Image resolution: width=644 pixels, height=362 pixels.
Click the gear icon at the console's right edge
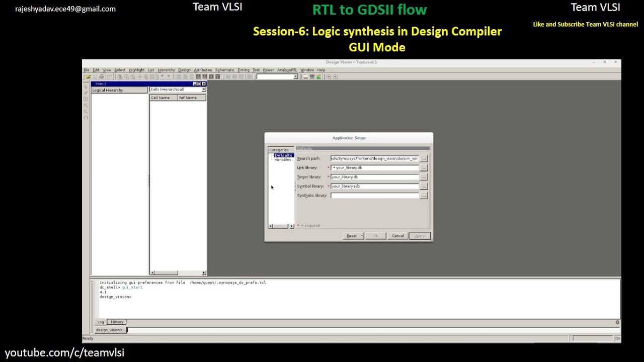[617, 322]
